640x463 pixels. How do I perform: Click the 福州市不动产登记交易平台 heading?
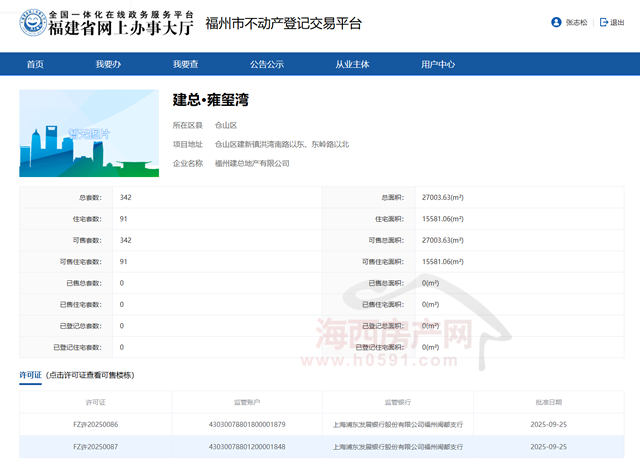(283, 23)
